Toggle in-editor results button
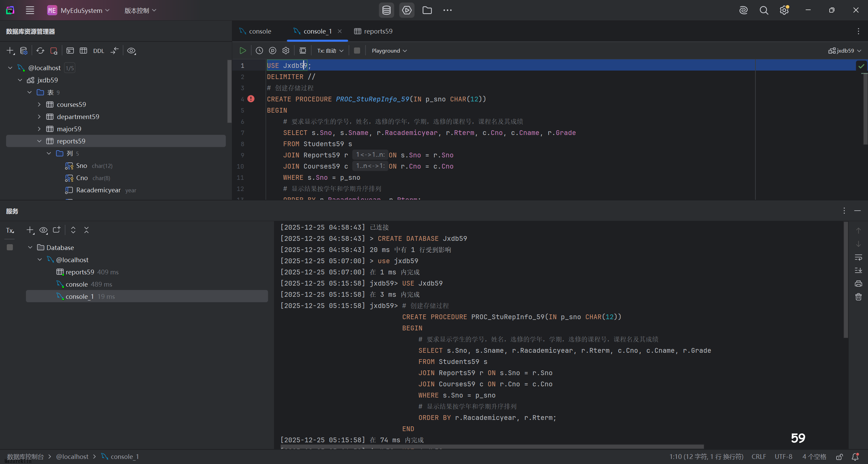Viewport: 868px width, 464px height. pos(303,51)
